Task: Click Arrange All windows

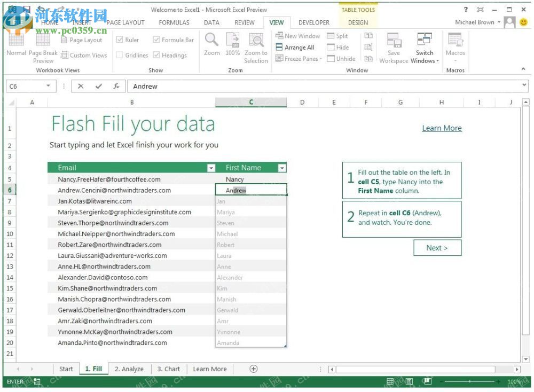Action: point(296,47)
